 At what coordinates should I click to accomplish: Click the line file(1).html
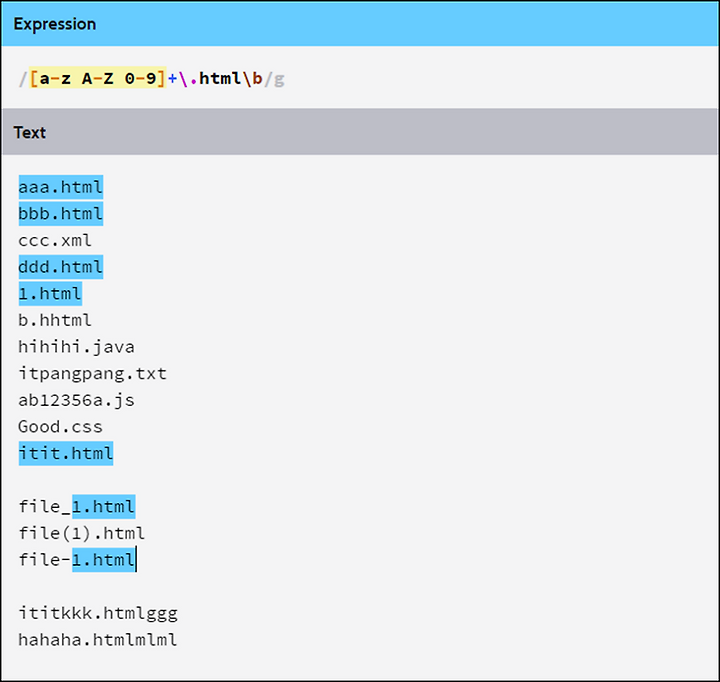[x=82, y=533]
